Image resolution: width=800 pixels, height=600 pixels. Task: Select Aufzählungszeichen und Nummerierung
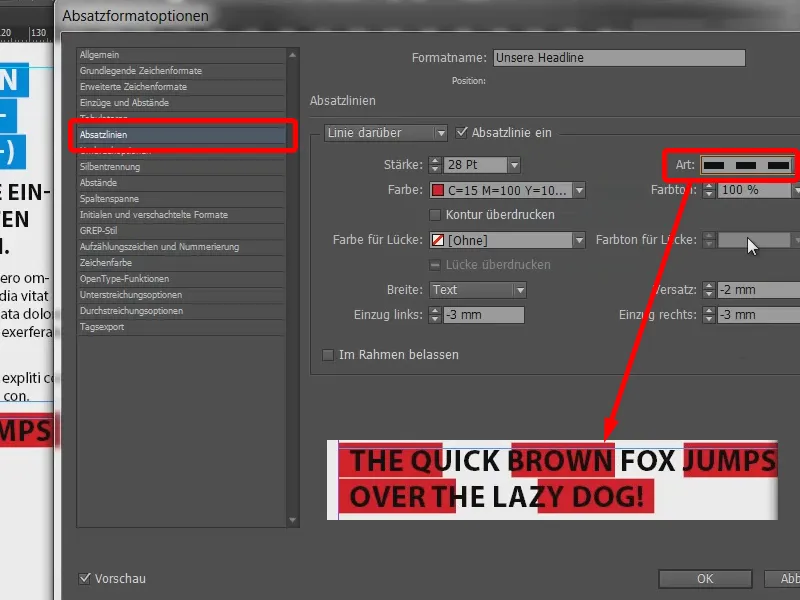click(181, 247)
